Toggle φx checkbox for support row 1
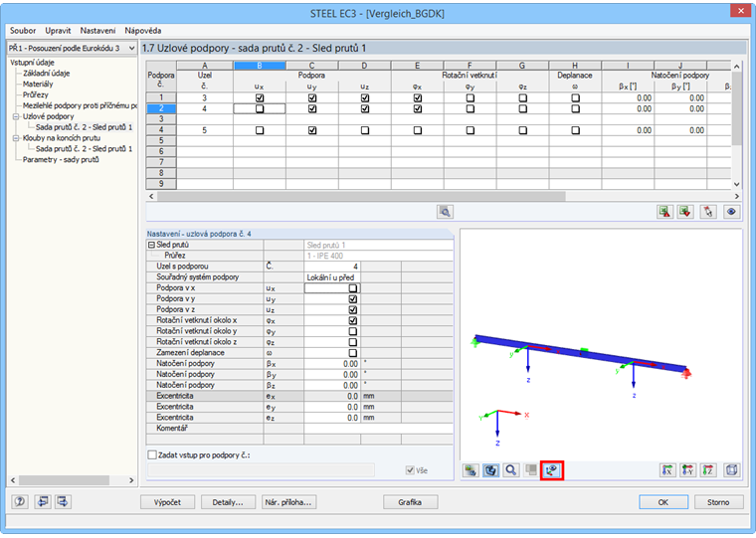This screenshot has width=756, height=538. [x=417, y=97]
